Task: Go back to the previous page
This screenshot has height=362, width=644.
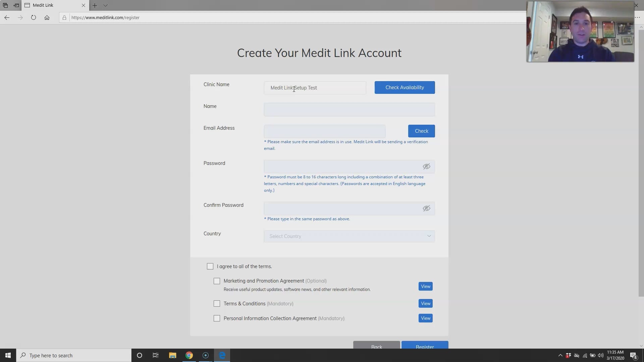Action: tap(7, 17)
